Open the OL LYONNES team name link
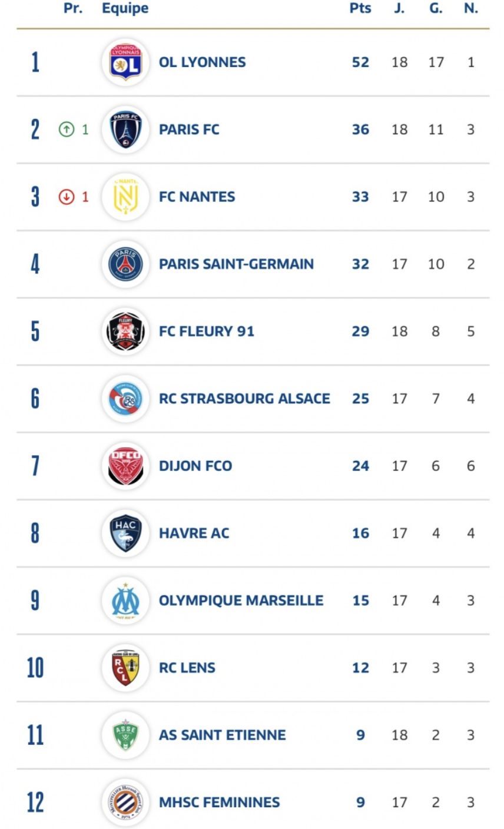This screenshot has width=504, height=829. coord(202,62)
